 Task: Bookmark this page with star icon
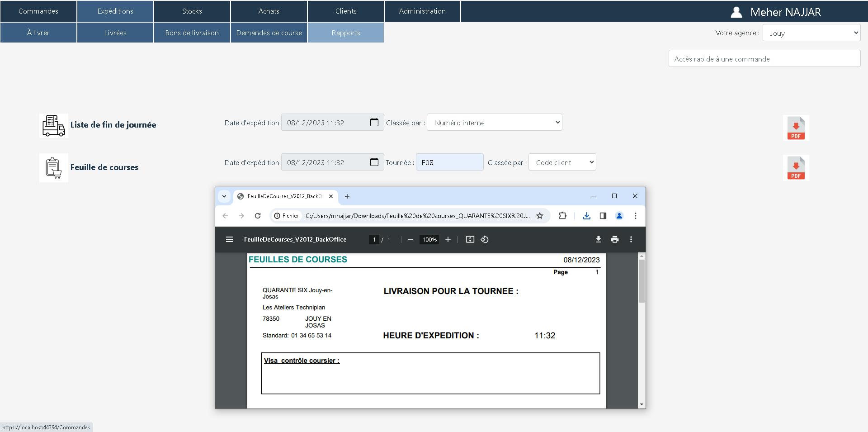pyautogui.click(x=540, y=216)
